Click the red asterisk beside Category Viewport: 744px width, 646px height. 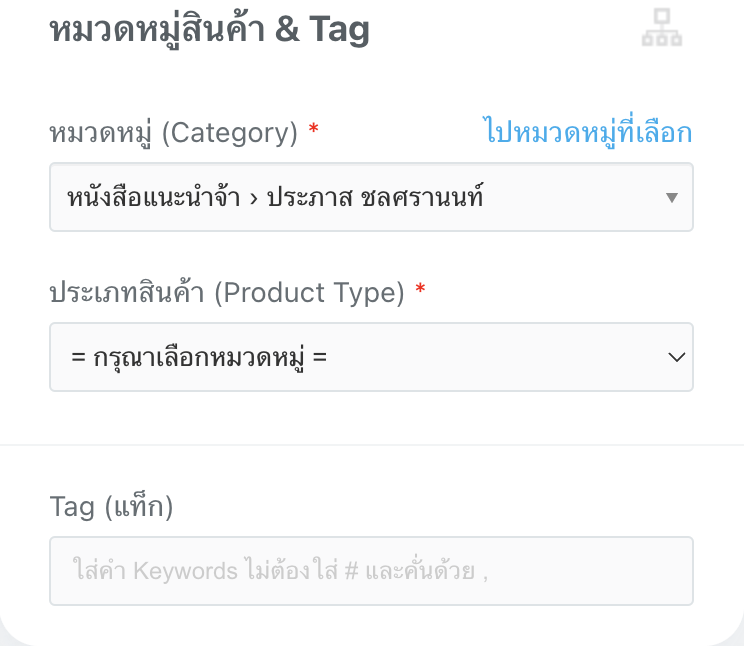(314, 130)
